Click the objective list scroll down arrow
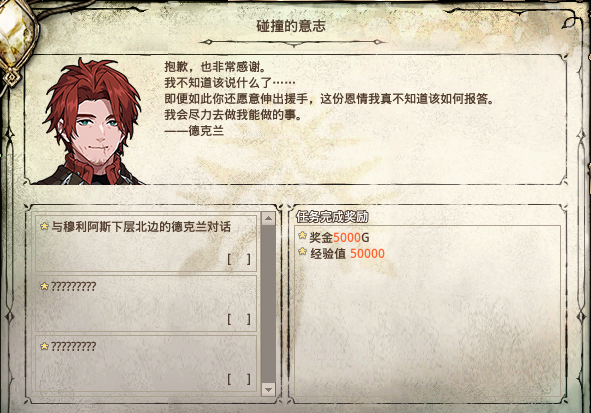This screenshot has height=413, width=591. (268, 389)
